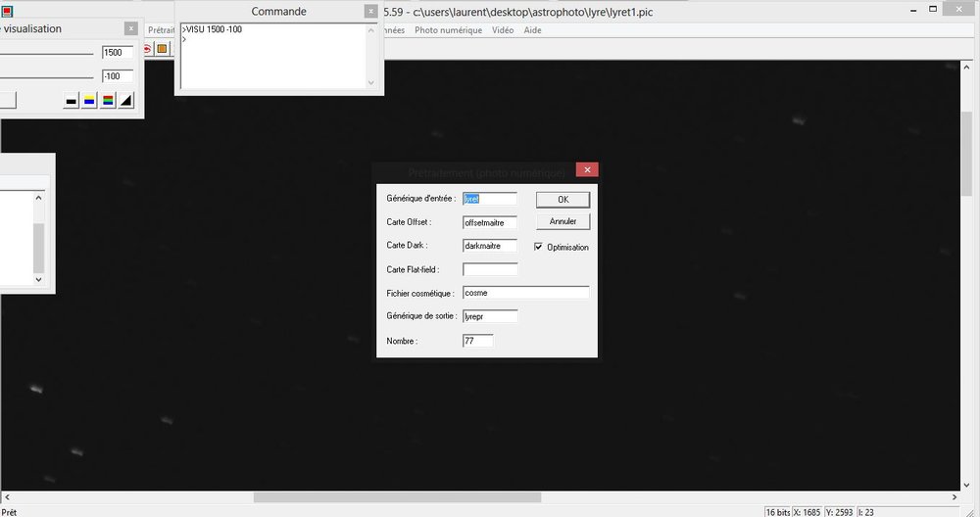980x517 pixels.
Task: Click the main vertical scrollbar up arrow
Action: point(967,67)
